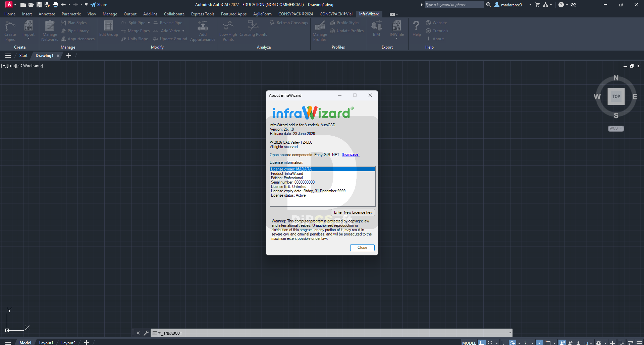Switch to the Layout1 tab

46,343
